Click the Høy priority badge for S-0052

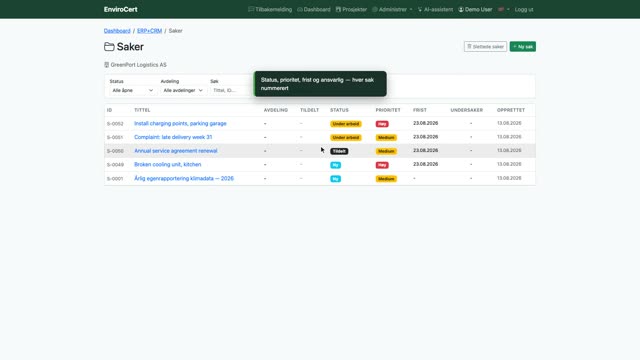pyautogui.click(x=382, y=124)
